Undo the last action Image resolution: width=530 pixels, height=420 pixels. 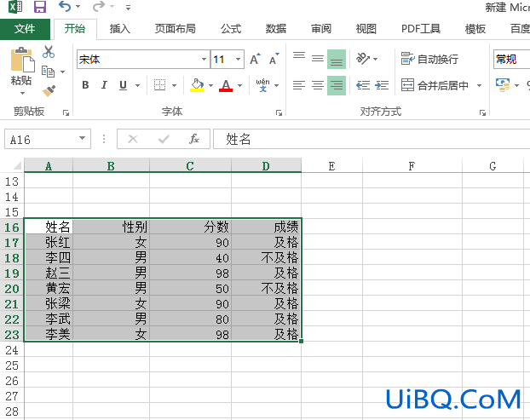point(65,7)
